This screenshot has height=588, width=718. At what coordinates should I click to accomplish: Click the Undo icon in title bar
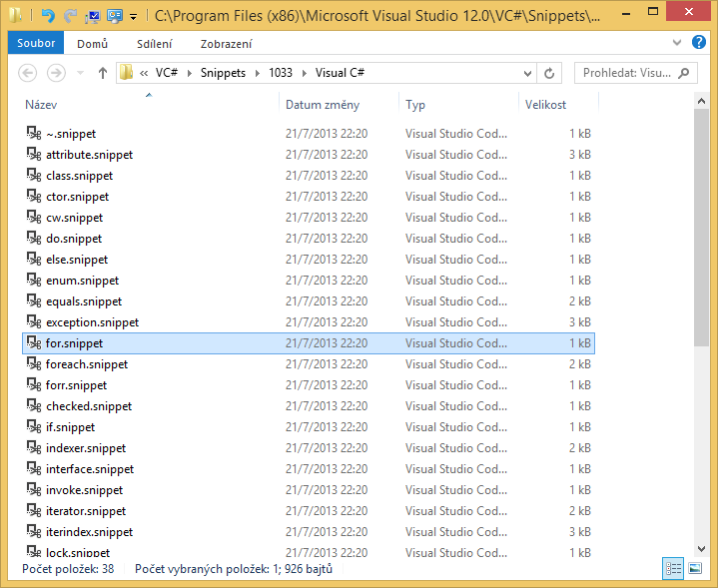click(x=48, y=16)
